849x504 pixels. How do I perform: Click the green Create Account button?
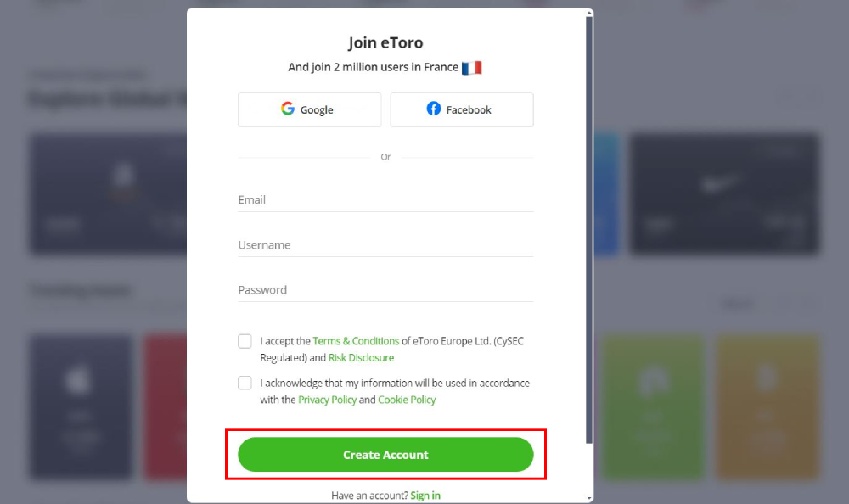pos(385,455)
